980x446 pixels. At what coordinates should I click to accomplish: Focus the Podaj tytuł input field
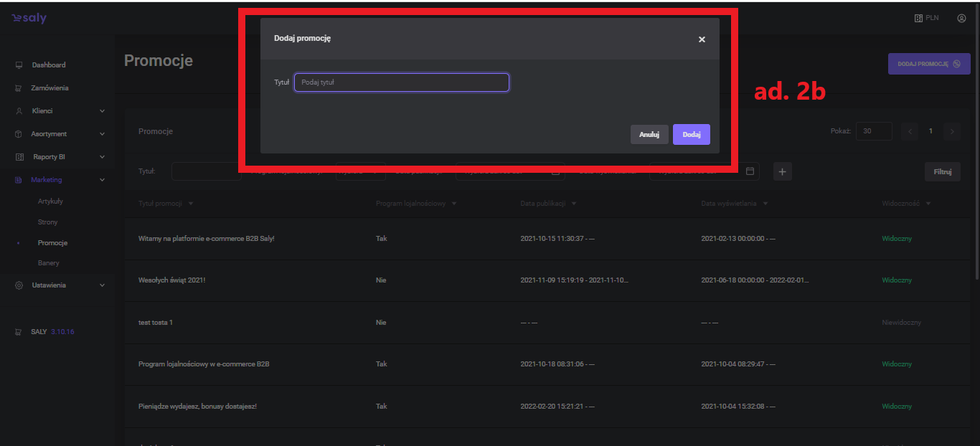click(x=401, y=82)
